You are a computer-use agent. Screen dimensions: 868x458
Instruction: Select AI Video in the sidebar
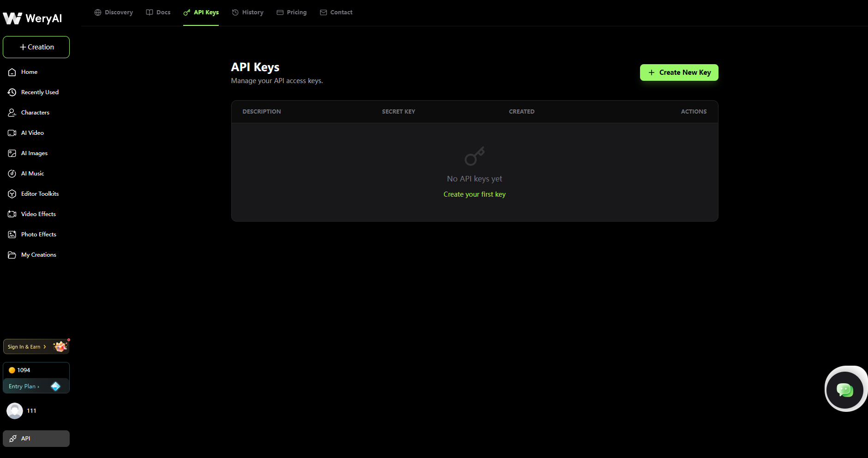click(32, 133)
